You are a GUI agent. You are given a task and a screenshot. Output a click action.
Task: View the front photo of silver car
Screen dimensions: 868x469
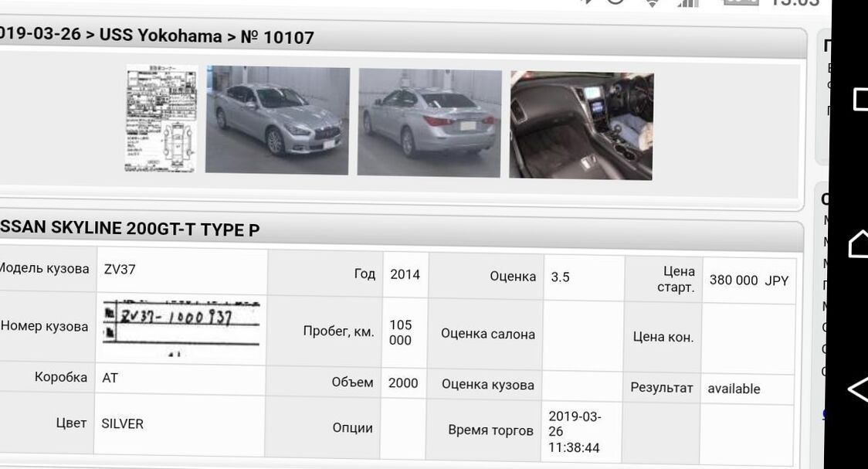point(277,121)
